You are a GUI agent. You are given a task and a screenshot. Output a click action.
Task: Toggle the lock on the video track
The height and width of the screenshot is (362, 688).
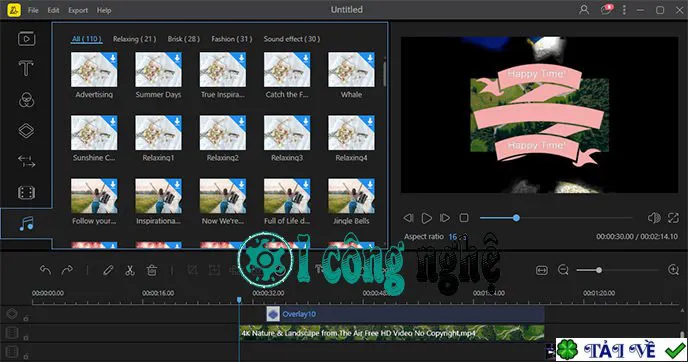coord(26,337)
